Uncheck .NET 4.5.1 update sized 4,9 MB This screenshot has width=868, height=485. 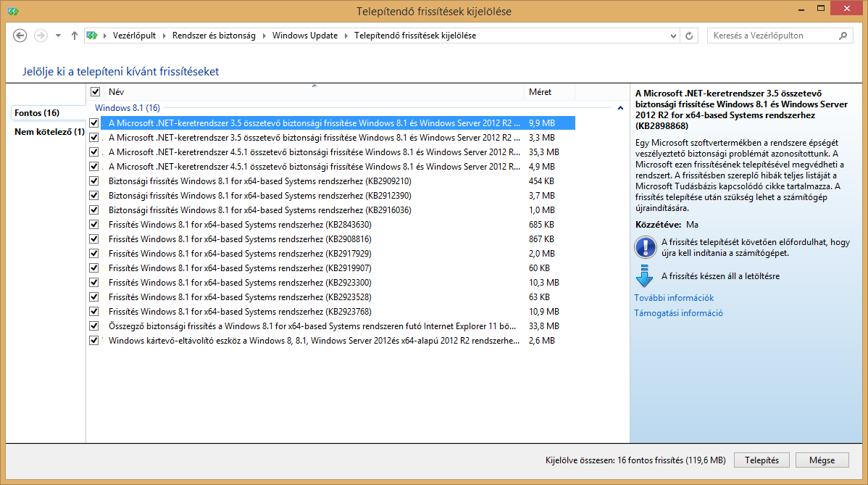[94, 166]
